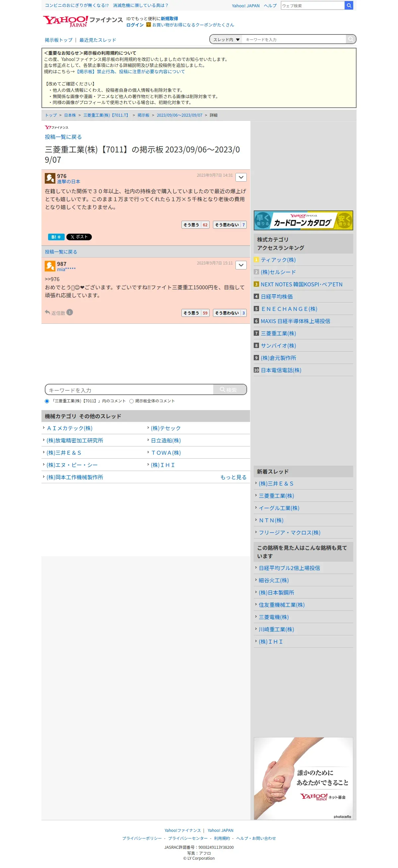
Task: Click breadcrumb 2023/09/06〜2023/09/07
Action: (x=179, y=115)
